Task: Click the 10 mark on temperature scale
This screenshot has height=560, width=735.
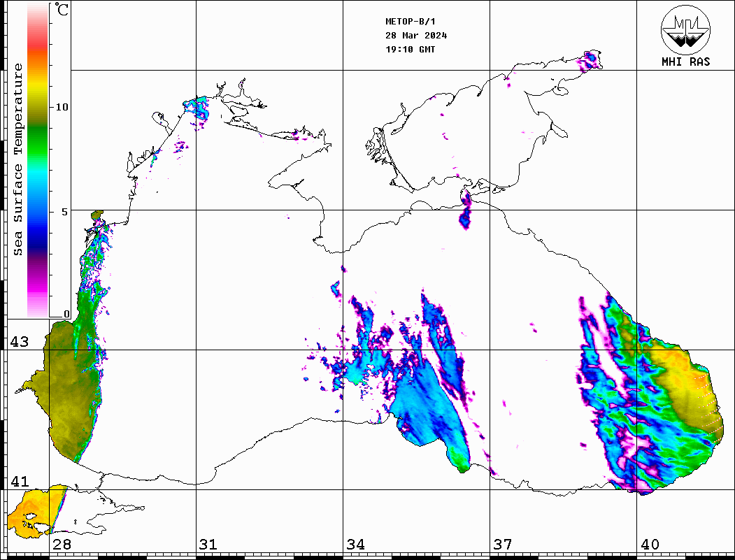Action: tap(62, 107)
